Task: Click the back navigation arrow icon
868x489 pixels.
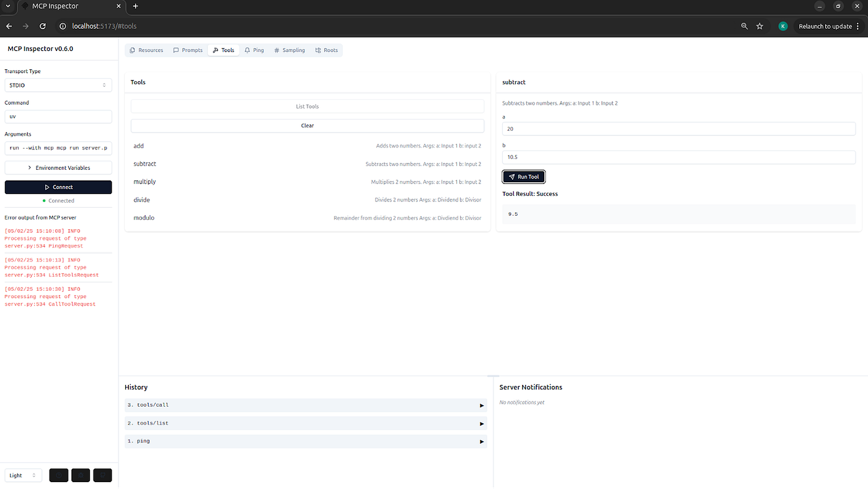Action: click(x=9, y=26)
